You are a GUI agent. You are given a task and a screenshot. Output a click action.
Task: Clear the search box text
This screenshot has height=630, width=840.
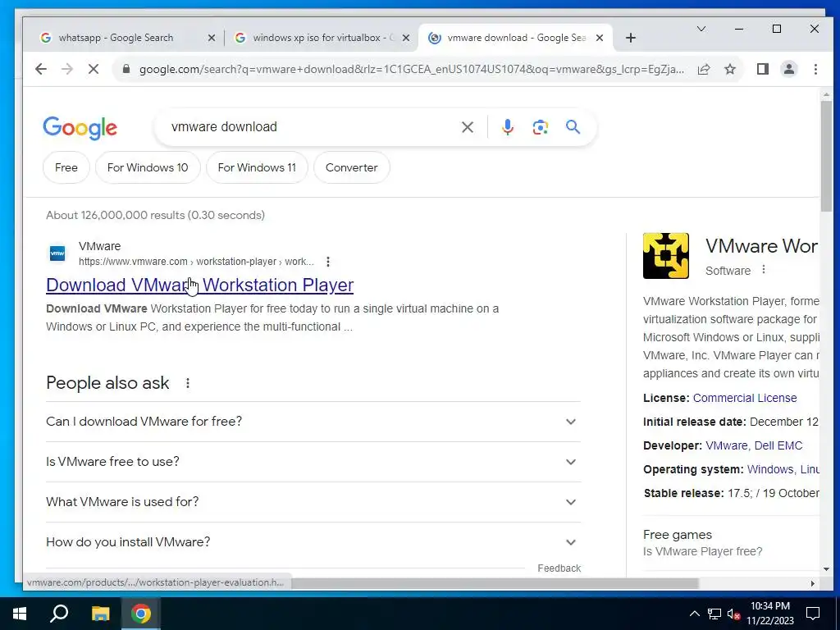click(467, 127)
